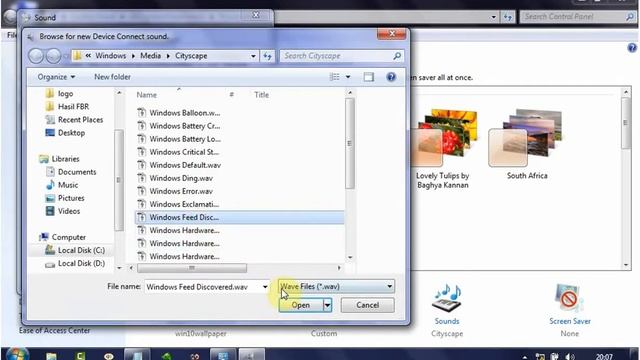640x360 pixels.
Task: Click the magnifier in Search Cityscape box
Action: 397,56
